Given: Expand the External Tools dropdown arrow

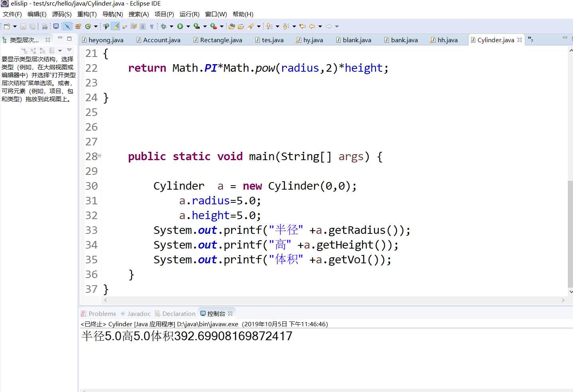Looking at the screenshot, I should [222, 26].
